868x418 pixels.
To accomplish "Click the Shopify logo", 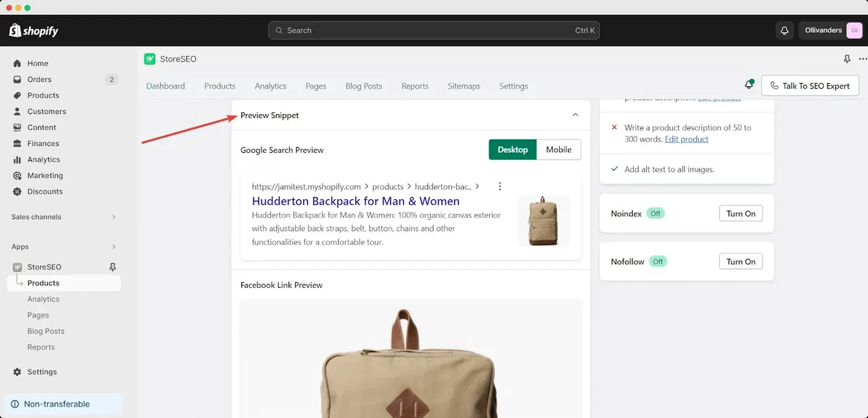I will pos(33,30).
